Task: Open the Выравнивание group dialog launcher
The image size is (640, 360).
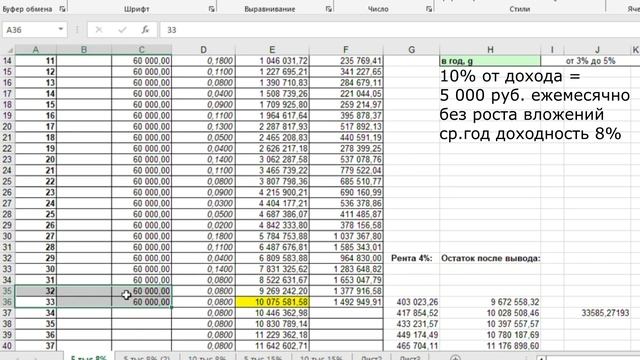Action: tap(329, 9)
